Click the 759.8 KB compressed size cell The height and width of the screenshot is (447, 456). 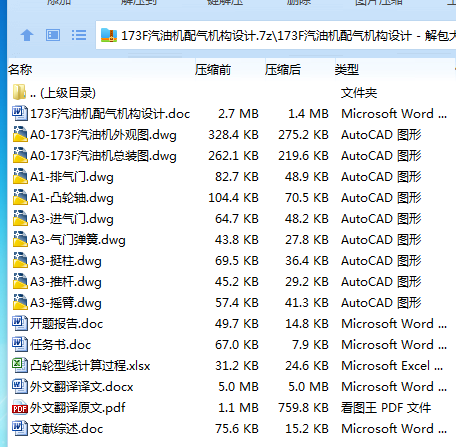tap(303, 408)
